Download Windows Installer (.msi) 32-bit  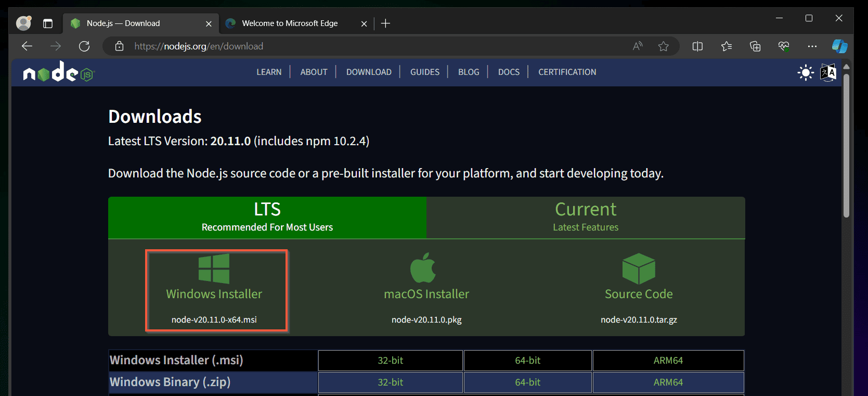click(x=391, y=361)
